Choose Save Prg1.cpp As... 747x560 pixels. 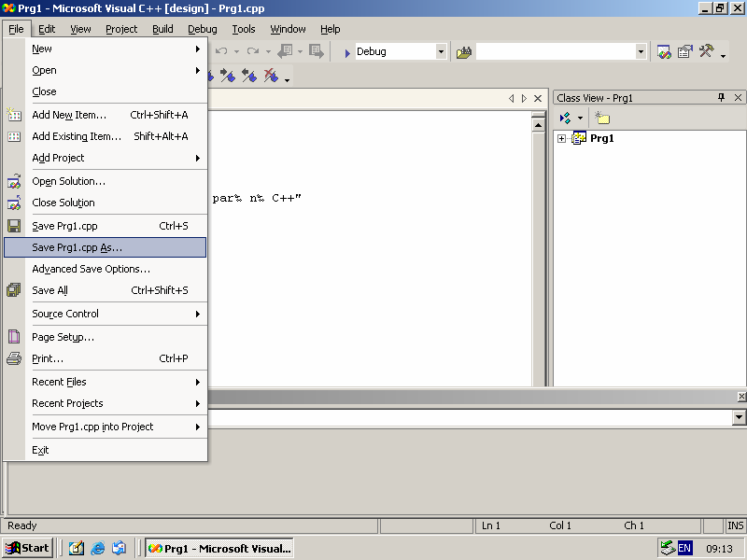pos(106,247)
